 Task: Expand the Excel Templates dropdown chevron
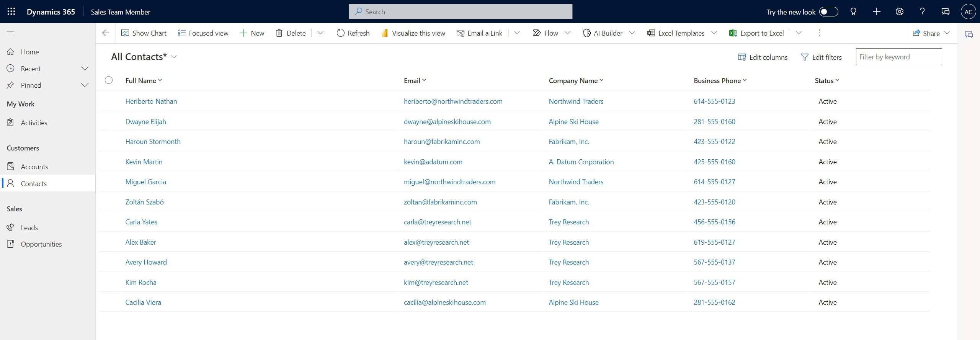point(714,33)
